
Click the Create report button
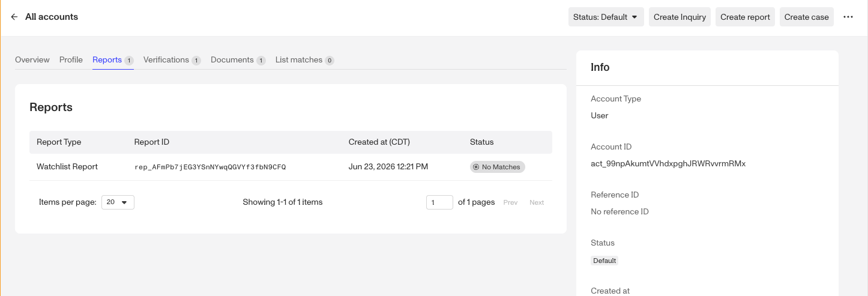tap(745, 17)
